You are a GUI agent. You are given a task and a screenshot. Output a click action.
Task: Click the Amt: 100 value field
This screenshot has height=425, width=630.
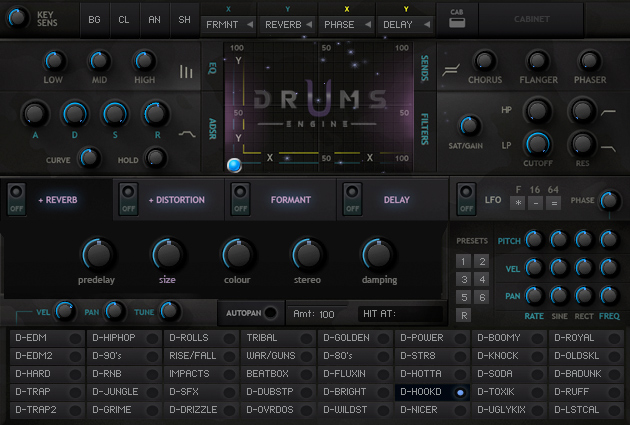coord(314,314)
